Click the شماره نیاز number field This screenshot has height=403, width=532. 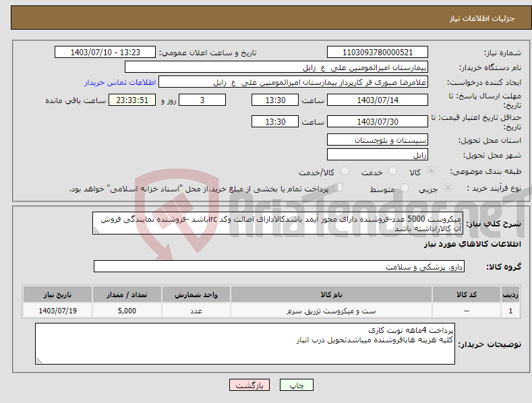tap(378, 53)
